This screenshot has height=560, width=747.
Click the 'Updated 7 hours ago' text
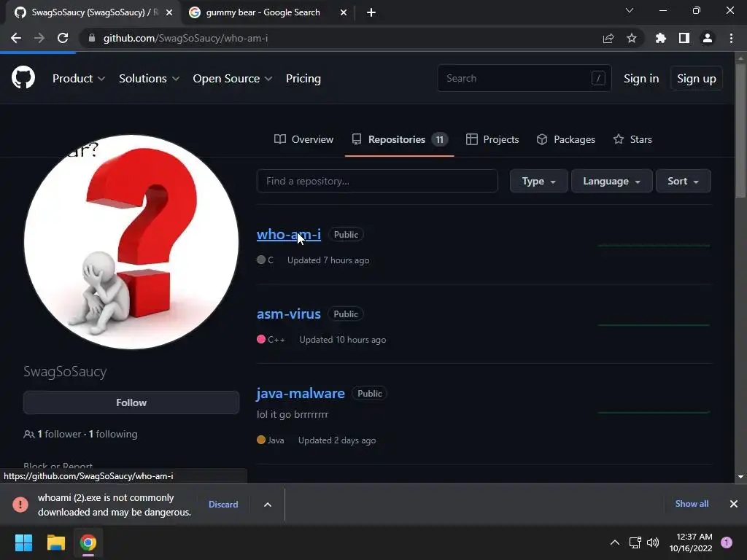coord(328,260)
